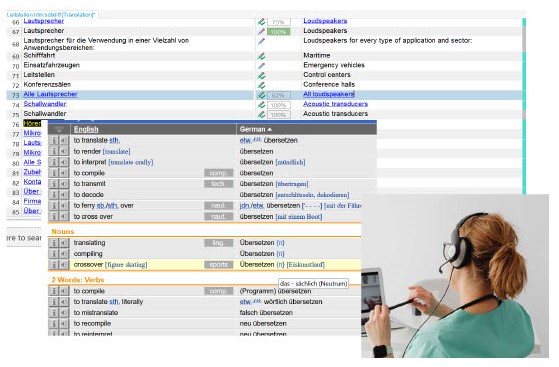This screenshot has height=367, width=559.
Task: Click pencil status icon for 'Einsatzfahrzeugen' row
Action: [x=262, y=66]
